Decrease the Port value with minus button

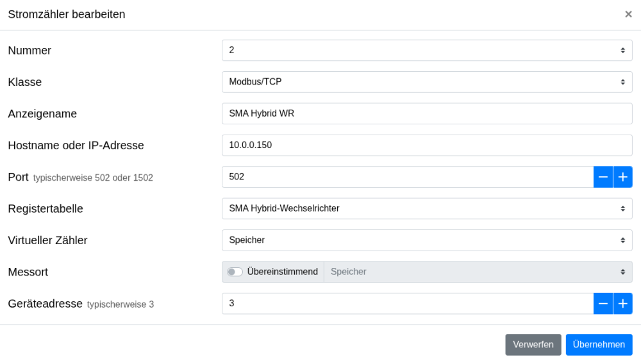[x=603, y=177]
